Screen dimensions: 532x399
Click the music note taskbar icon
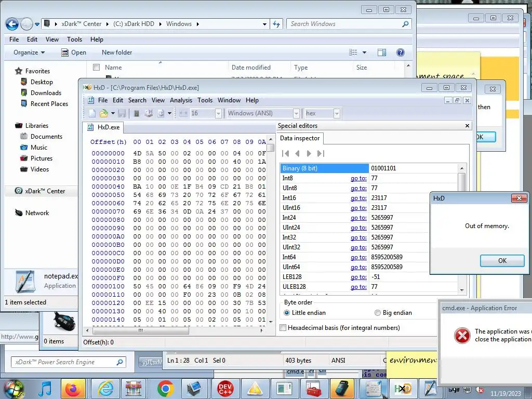(x=45, y=389)
